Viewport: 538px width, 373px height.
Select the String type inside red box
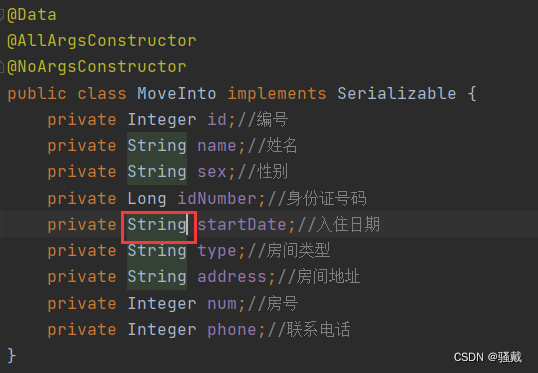157,225
